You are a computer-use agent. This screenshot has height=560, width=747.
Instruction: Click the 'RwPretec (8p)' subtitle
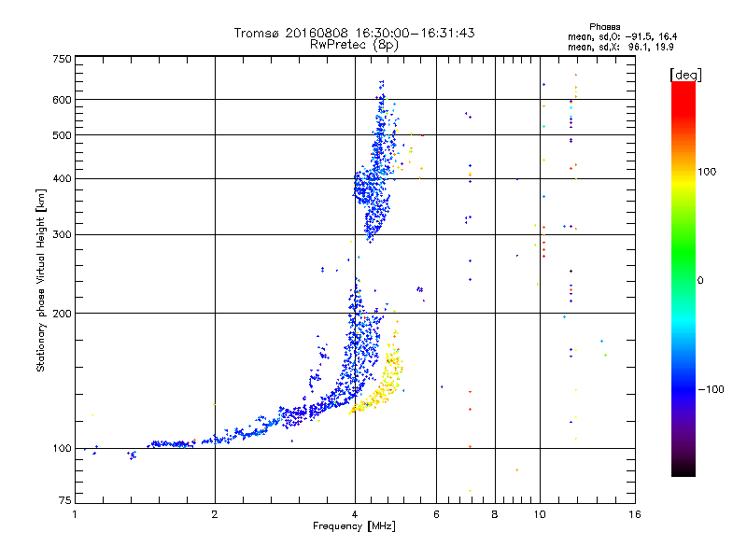(x=354, y=45)
